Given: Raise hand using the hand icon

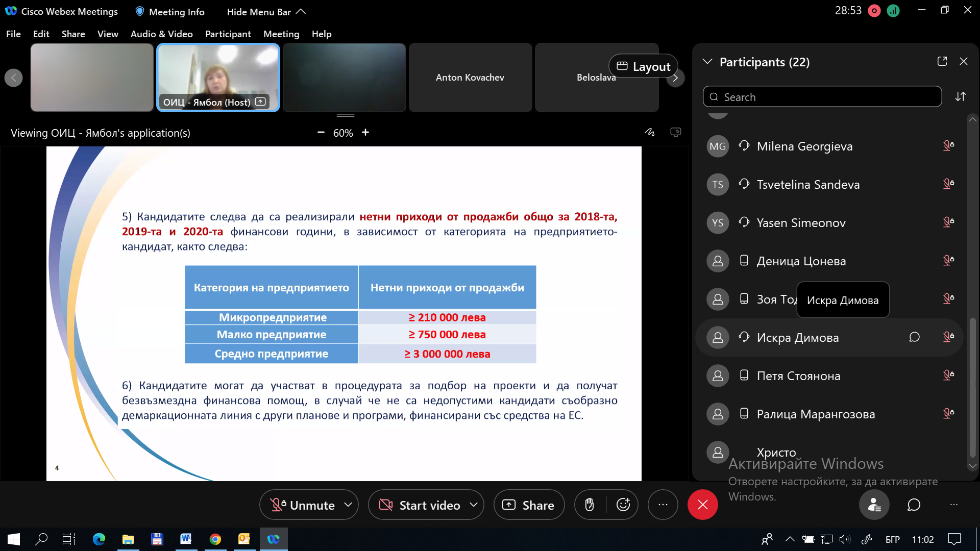Looking at the screenshot, I should (x=590, y=505).
